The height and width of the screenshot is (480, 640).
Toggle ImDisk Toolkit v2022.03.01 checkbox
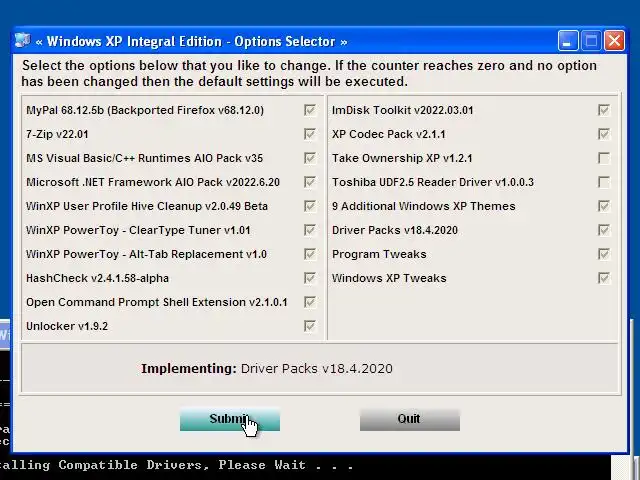point(604,110)
